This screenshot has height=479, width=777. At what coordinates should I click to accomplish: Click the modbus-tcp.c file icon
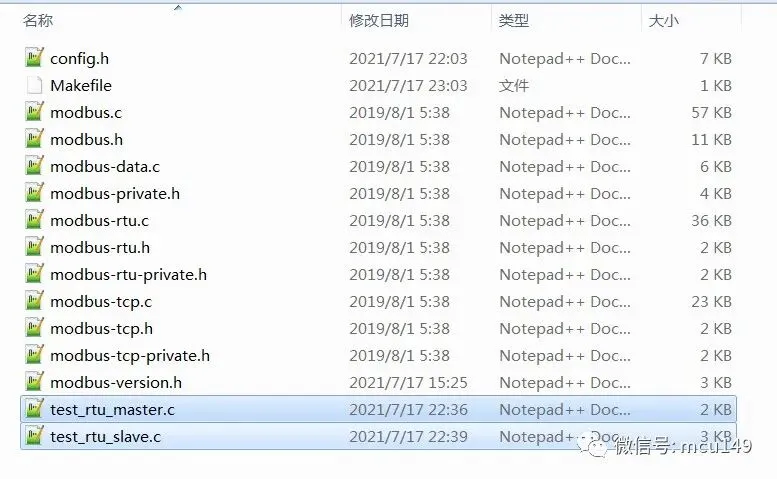click(34, 300)
